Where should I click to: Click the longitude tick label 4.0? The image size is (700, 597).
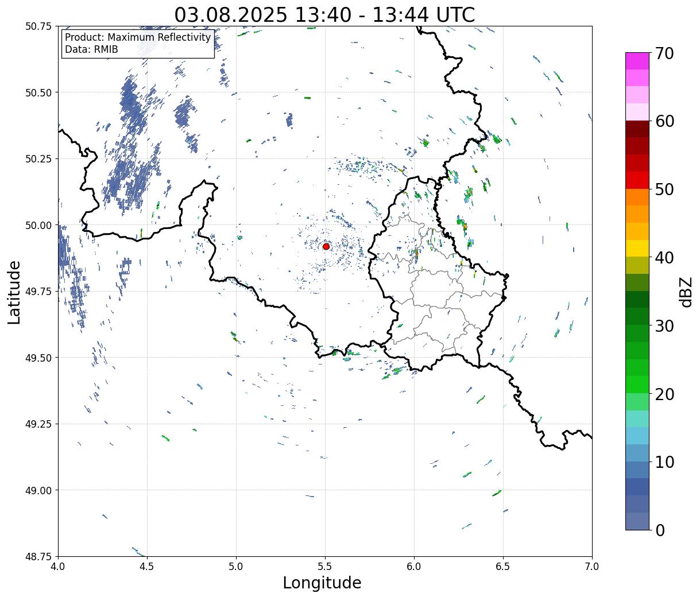[58, 566]
